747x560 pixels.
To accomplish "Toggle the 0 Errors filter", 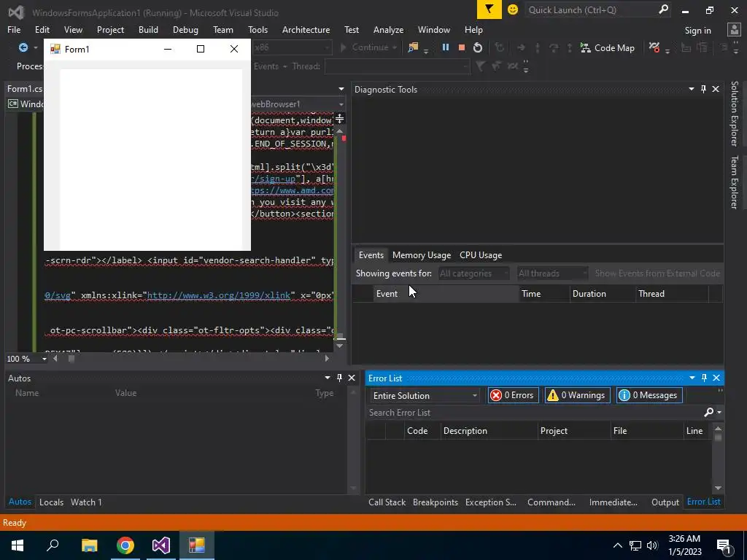I will 513,395.
